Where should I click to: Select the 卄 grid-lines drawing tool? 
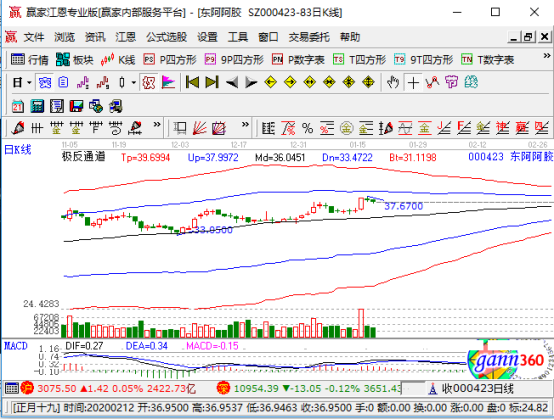coord(37,128)
